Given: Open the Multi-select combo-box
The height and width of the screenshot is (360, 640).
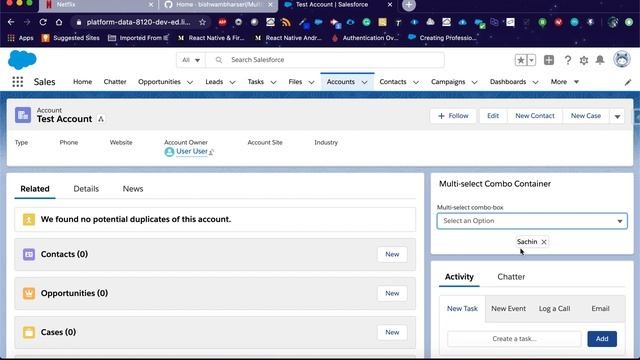Looking at the screenshot, I should click(x=532, y=221).
